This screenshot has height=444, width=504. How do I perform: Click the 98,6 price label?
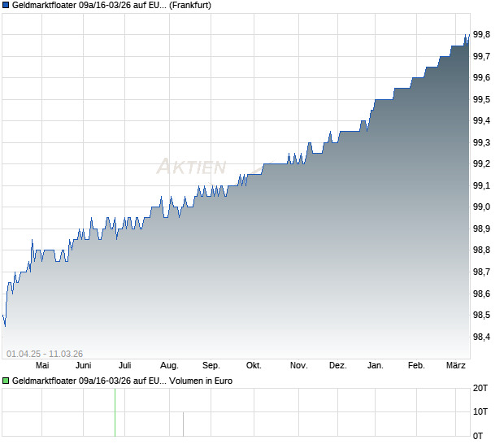click(481, 294)
